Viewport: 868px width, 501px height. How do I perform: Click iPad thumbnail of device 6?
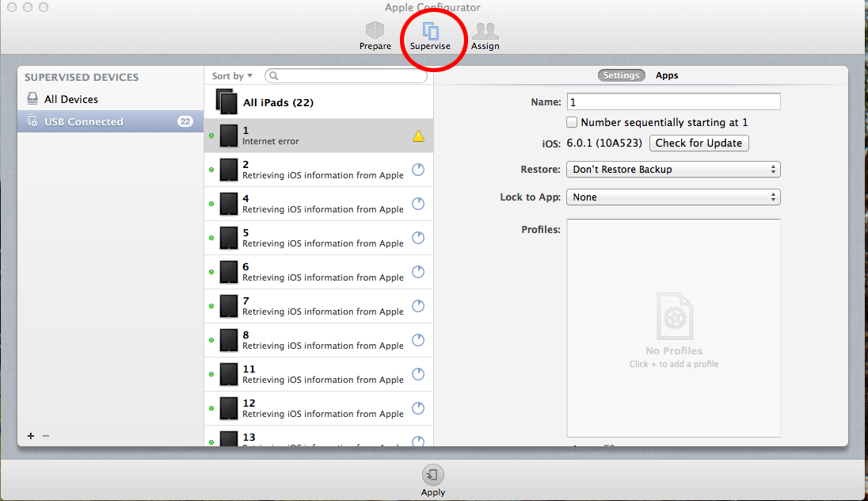coord(229,272)
